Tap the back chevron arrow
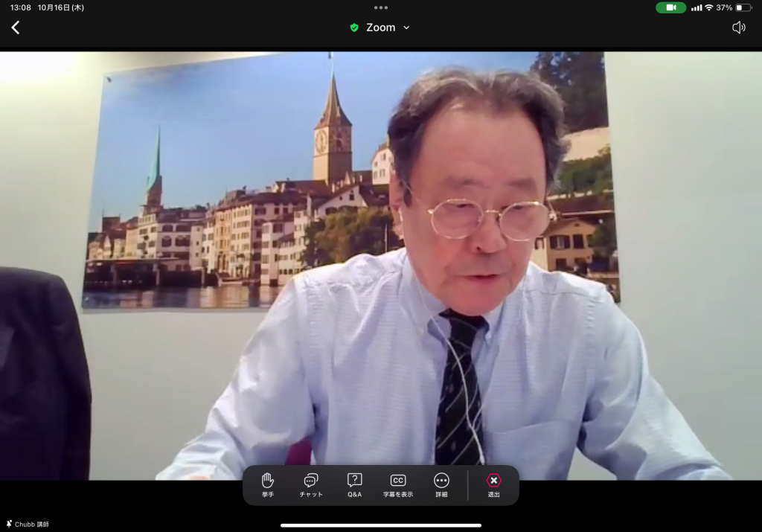This screenshot has width=762, height=532. coord(15,28)
